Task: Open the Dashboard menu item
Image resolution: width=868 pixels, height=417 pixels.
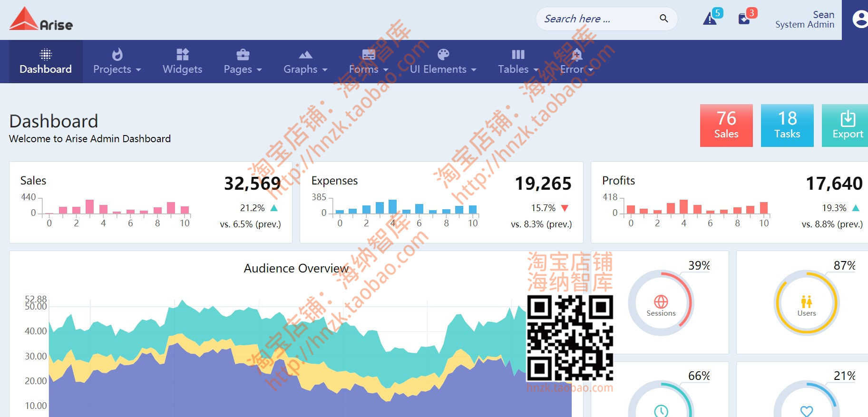Action: pos(46,62)
